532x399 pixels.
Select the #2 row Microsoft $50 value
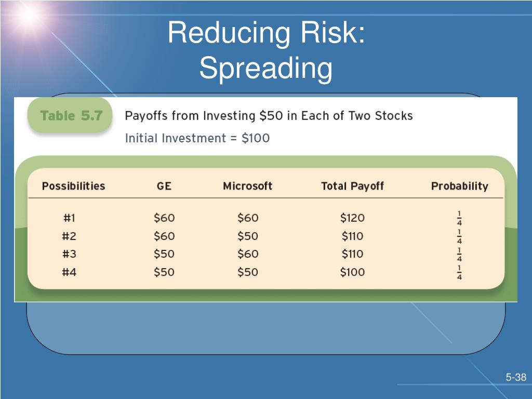248,236
